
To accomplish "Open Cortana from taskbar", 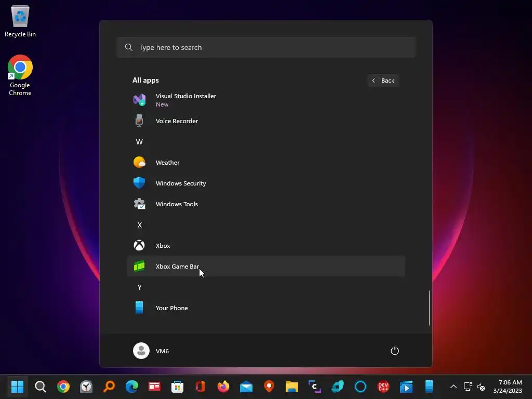I will [x=361, y=387].
